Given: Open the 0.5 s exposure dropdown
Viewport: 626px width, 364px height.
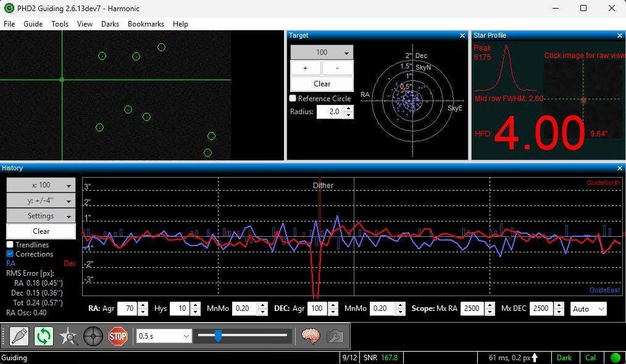Looking at the screenshot, I should (x=164, y=336).
